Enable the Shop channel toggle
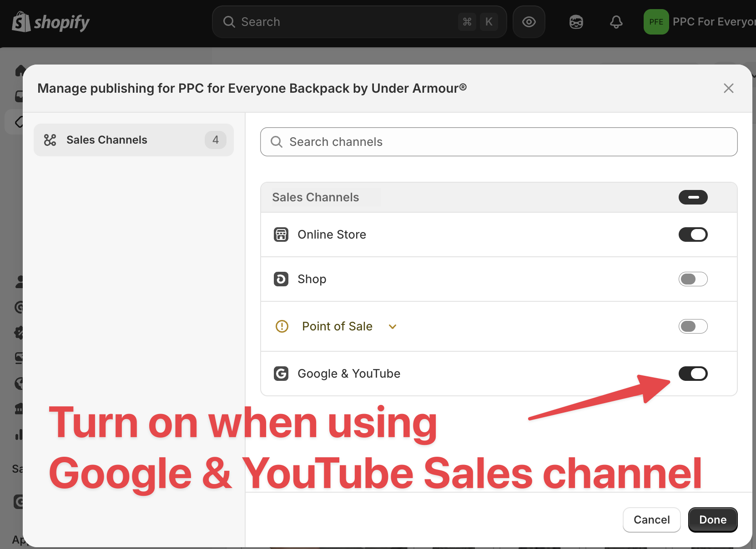 693,279
